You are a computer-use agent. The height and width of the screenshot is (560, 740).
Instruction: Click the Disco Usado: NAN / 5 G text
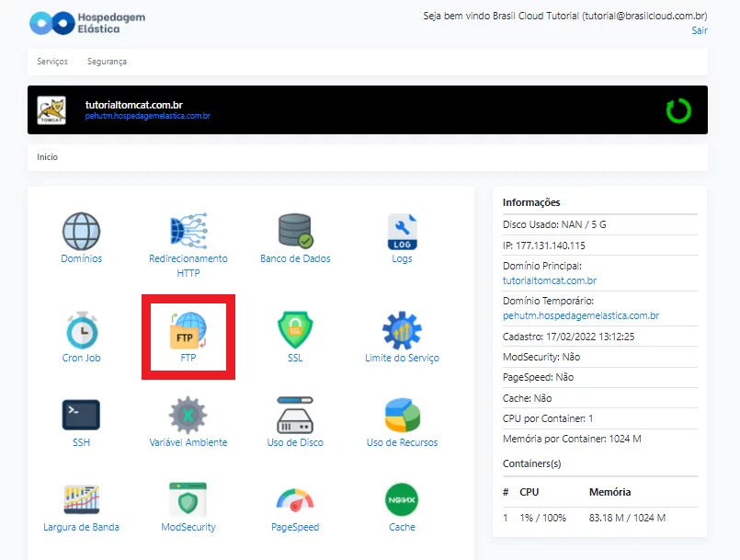click(x=554, y=224)
